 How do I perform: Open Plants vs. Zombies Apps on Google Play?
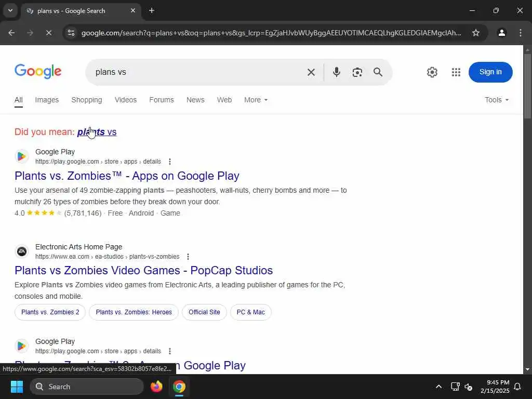pos(127,176)
